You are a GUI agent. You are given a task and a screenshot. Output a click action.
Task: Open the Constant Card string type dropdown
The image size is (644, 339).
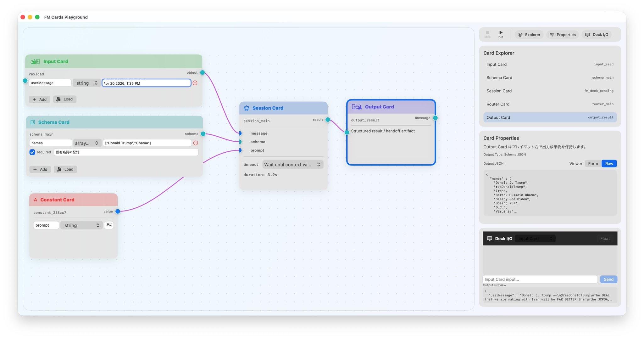[x=81, y=225]
